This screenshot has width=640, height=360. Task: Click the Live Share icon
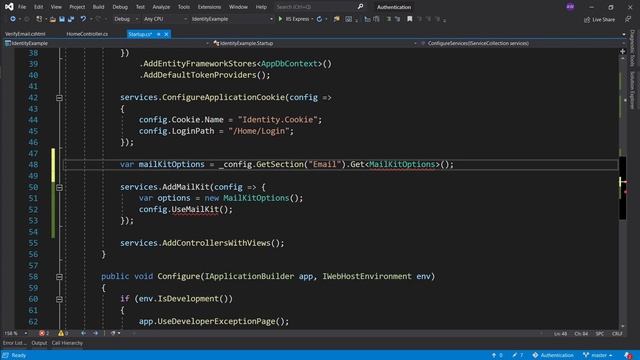click(587, 20)
